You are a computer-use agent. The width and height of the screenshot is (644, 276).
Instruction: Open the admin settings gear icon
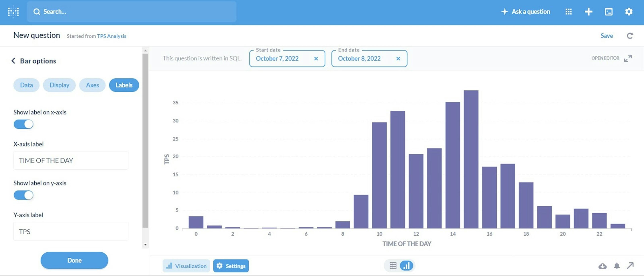629,12
